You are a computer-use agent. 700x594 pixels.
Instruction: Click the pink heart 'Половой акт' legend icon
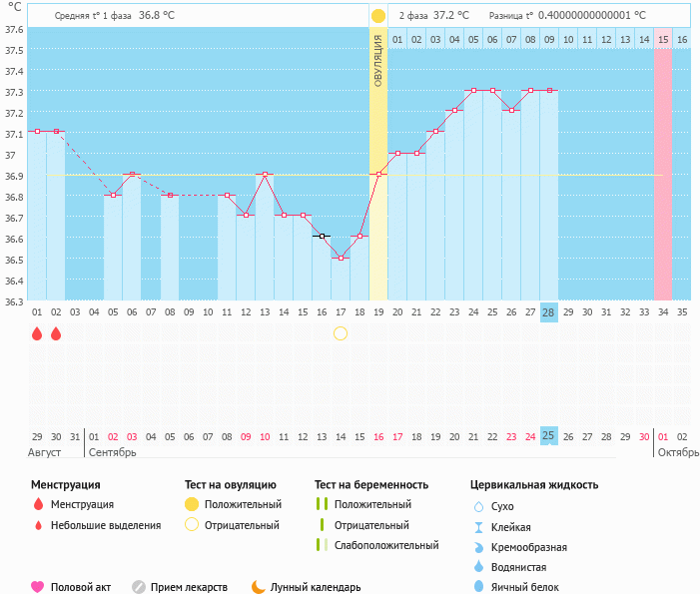tap(38, 587)
